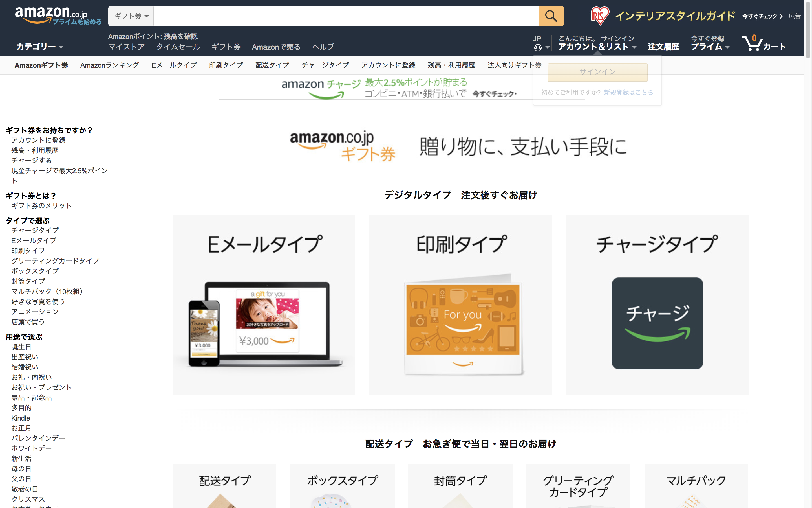
Task: Click sidebar link マルチパック（10枚組）
Action: click(48, 291)
